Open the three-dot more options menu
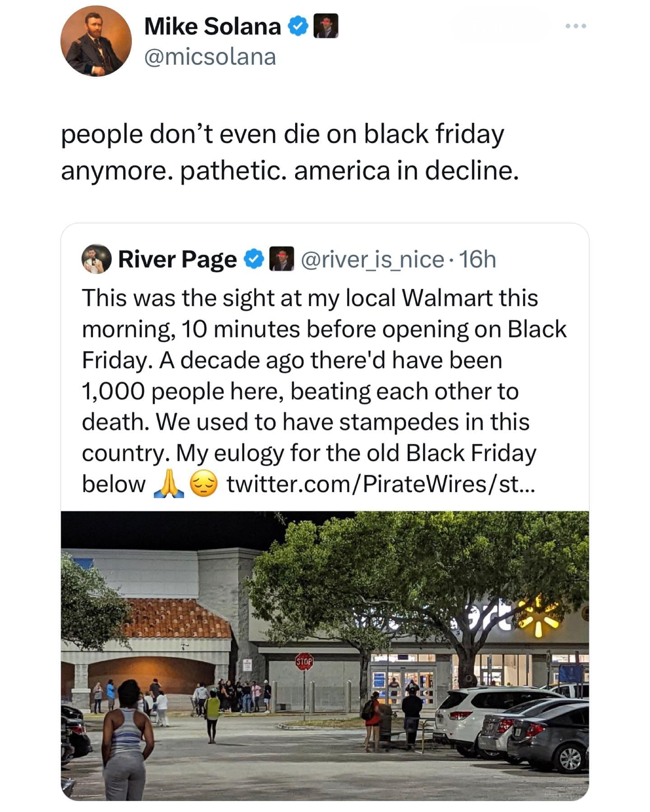Viewport: 650px width, 812px height. click(x=576, y=26)
